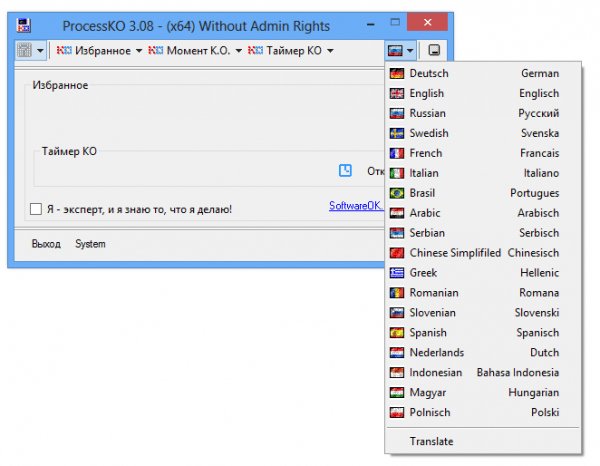Click the Chinese flag icon
This screenshot has height=466, width=600.
397,253
